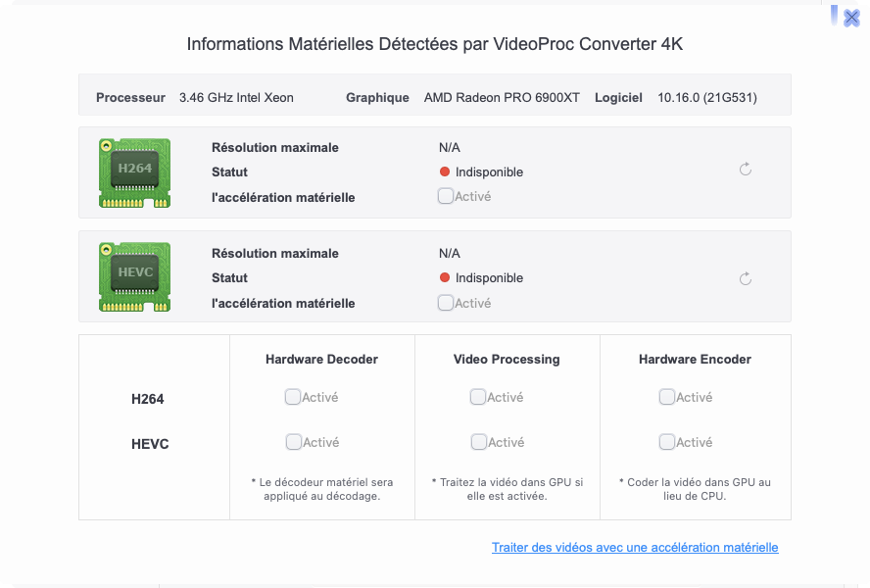Enable HEVC hardware acceleration checkbox

pyautogui.click(x=446, y=303)
